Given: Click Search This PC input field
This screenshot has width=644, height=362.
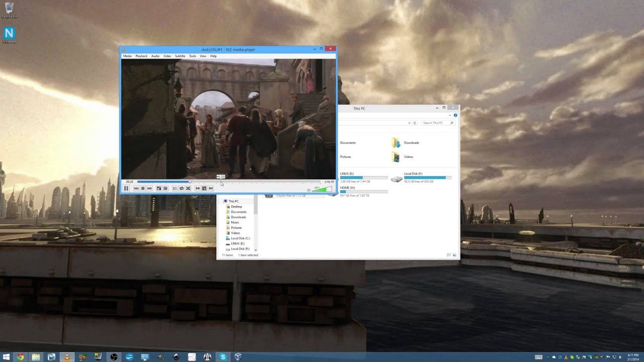Looking at the screenshot, I should [x=438, y=123].
